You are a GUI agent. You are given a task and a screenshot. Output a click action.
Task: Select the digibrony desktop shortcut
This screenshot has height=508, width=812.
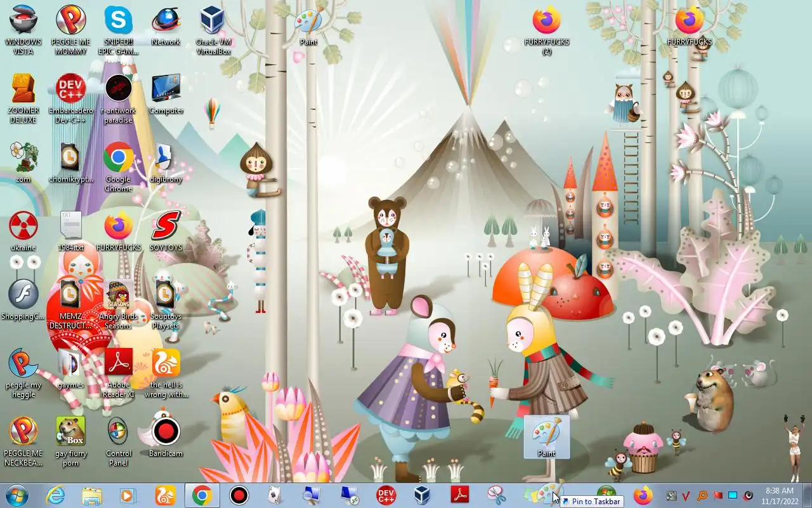click(x=166, y=163)
